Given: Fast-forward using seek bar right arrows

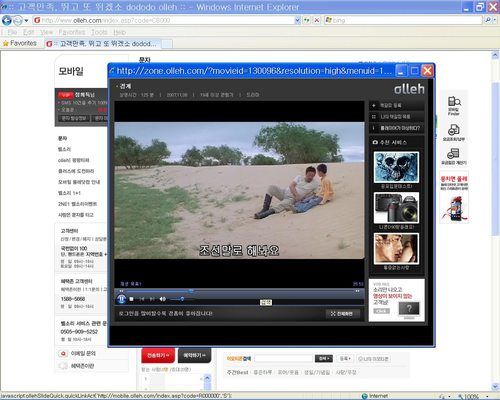Looking at the screenshot, I should click(x=357, y=291).
